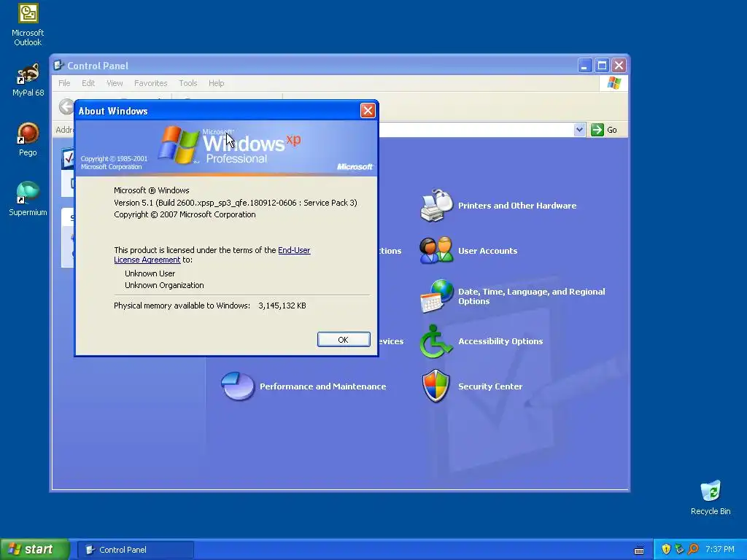This screenshot has width=747, height=560.
Task: Expand the address bar dropdown arrow
Action: pos(579,130)
